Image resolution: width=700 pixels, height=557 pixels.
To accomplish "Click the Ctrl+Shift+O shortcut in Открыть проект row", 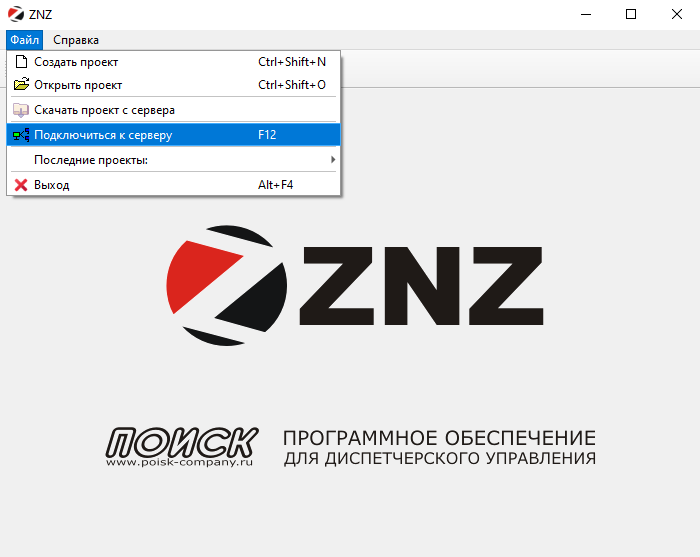I will coord(292,85).
